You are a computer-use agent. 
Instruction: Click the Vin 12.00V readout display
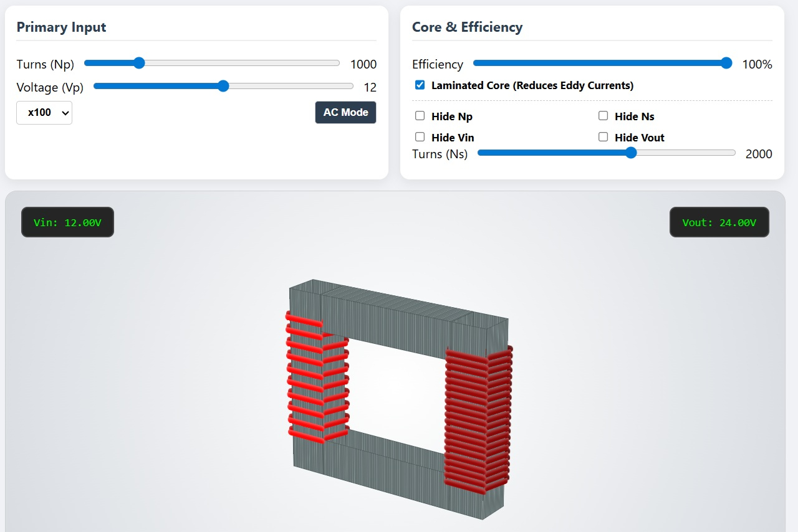[67, 222]
